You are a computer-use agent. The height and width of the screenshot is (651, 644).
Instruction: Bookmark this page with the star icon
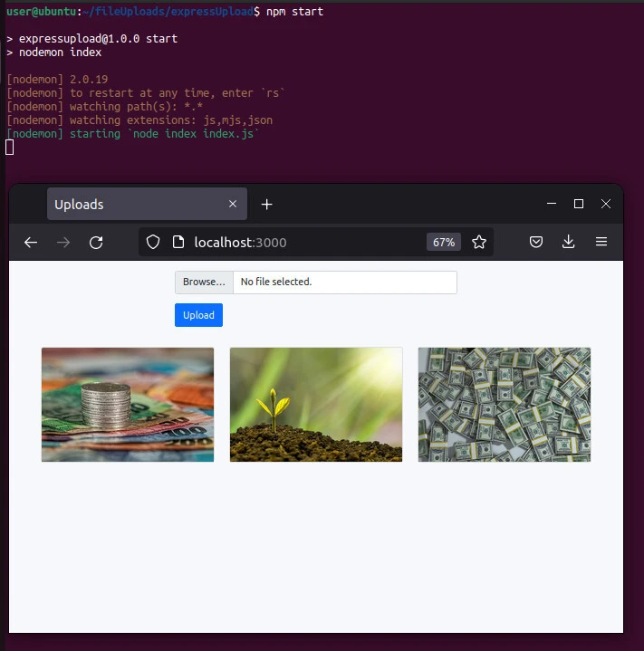[x=479, y=242]
